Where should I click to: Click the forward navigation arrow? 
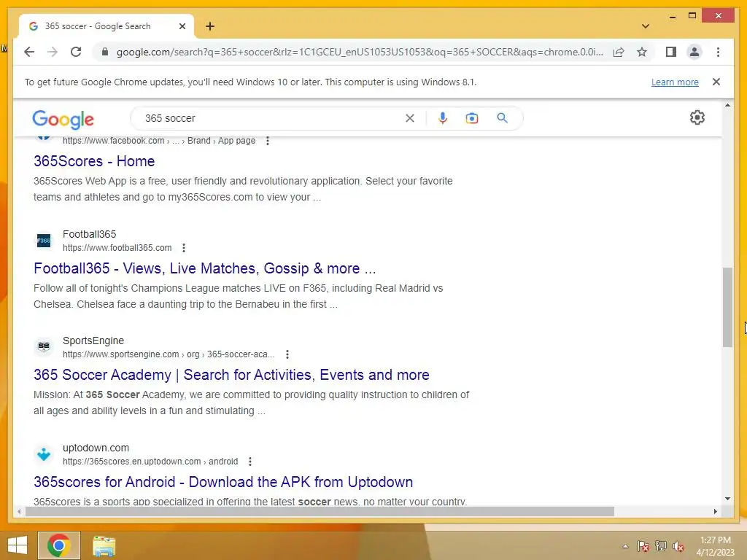pyautogui.click(x=53, y=52)
